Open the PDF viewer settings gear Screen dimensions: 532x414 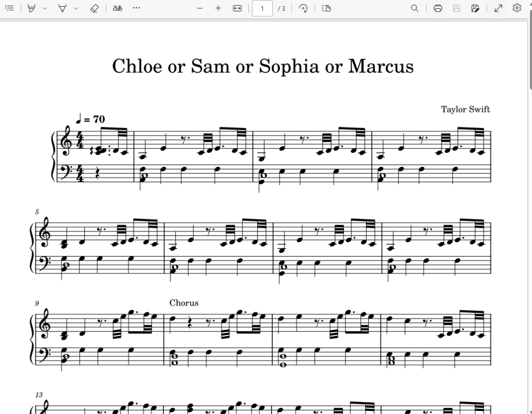click(x=517, y=8)
